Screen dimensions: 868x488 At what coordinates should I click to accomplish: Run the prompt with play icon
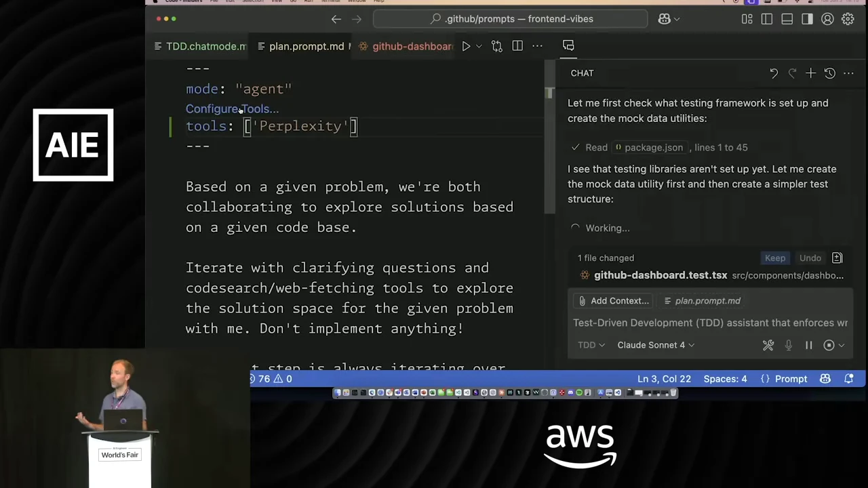(x=466, y=46)
